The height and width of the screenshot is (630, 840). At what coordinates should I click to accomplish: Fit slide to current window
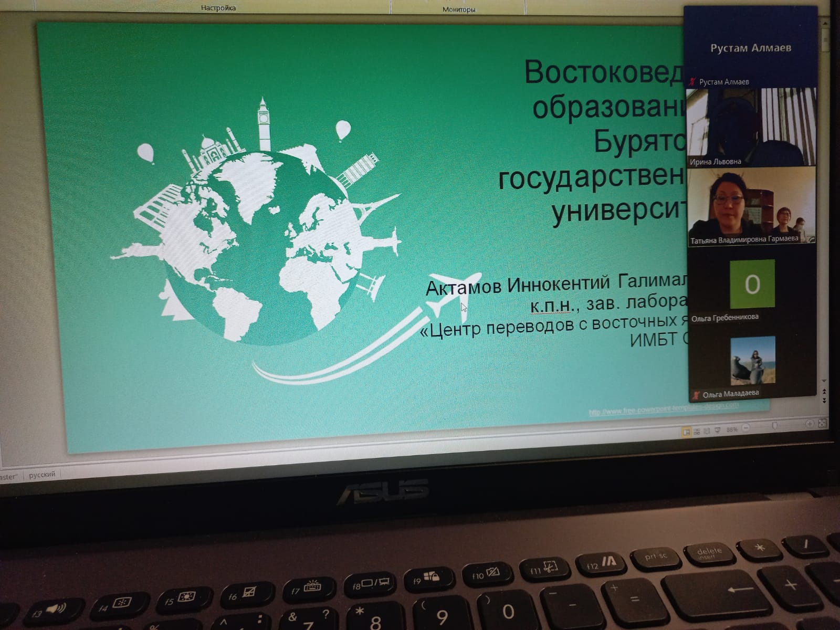(x=822, y=423)
